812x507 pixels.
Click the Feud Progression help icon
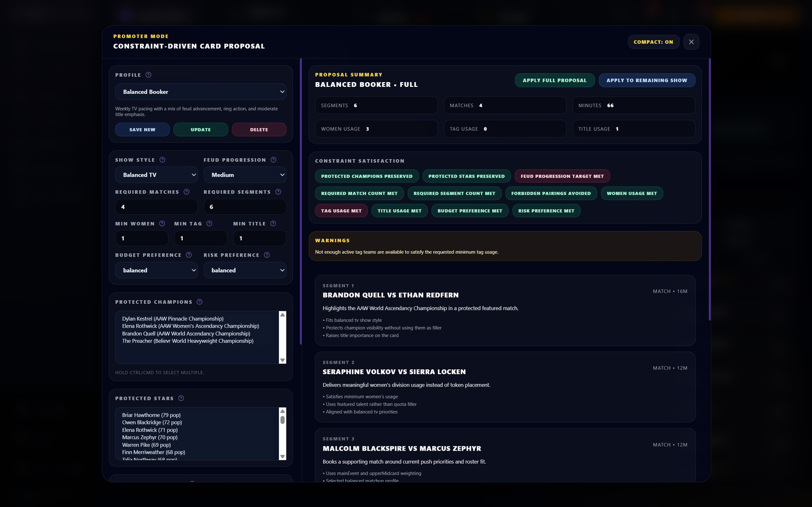[x=273, y=160]
